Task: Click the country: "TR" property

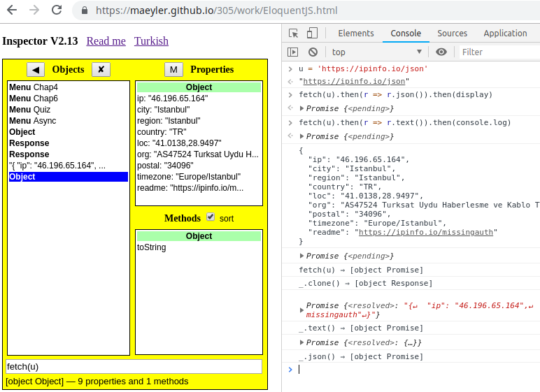Action: coord(199,132)
